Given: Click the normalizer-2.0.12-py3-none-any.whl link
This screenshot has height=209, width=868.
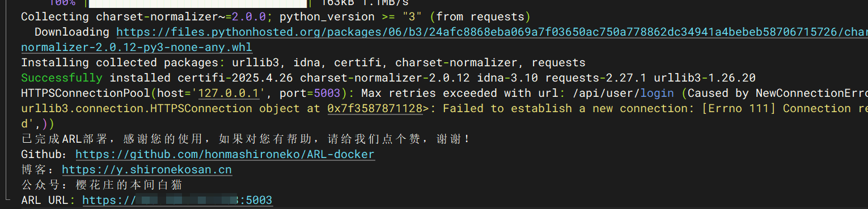Looking at the screenshot, I should [137, 48].
